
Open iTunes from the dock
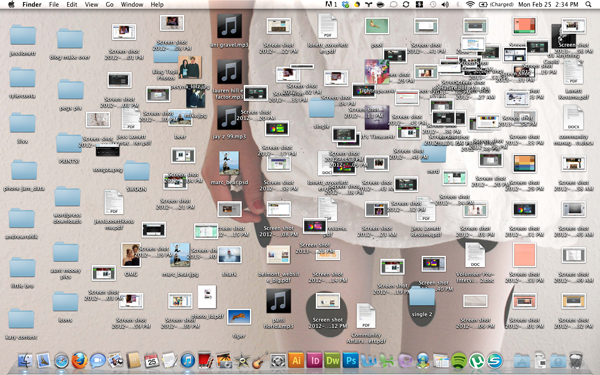coord(188,360)
